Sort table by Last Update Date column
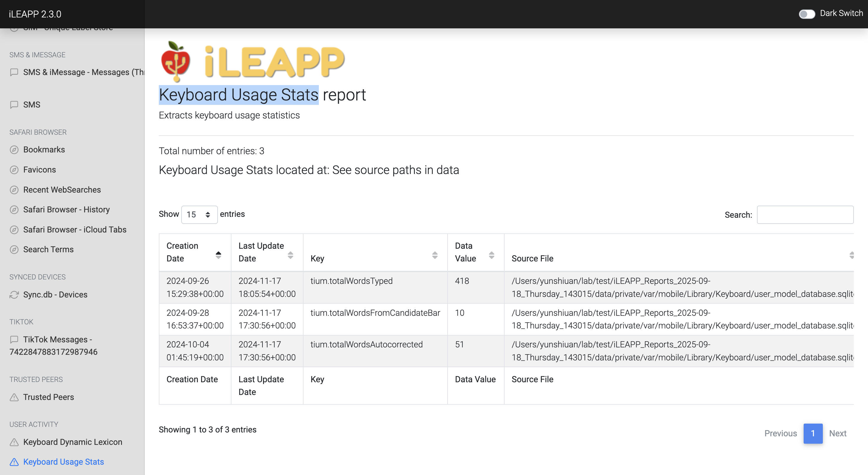This screenshot has width=868, height=475. (267, 252)
